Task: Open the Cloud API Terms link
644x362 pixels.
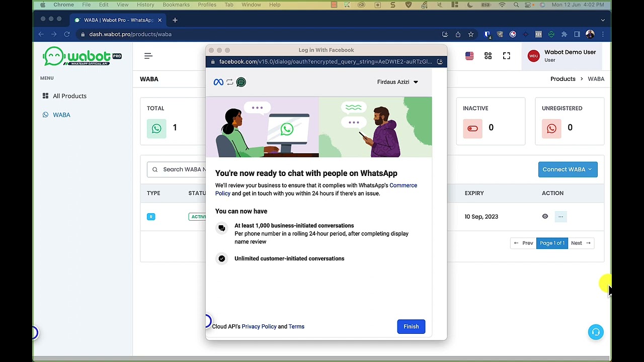Action: [296, 326]
